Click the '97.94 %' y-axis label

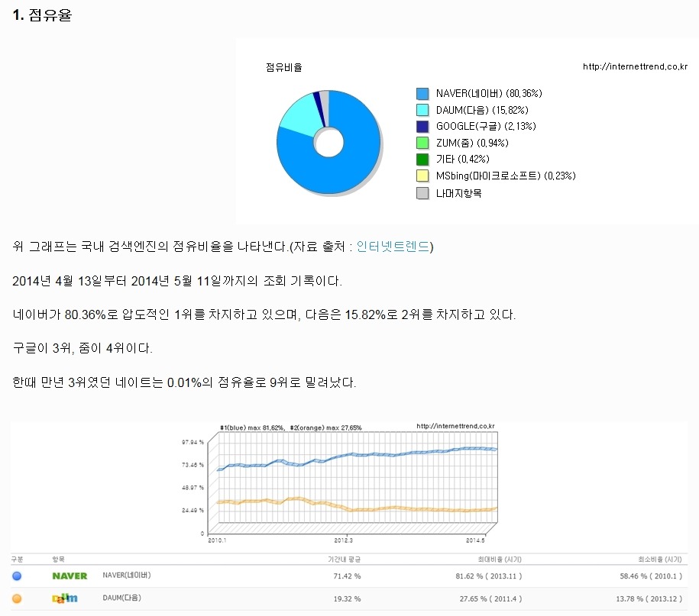pyautogui.click(x=193, y=442)
